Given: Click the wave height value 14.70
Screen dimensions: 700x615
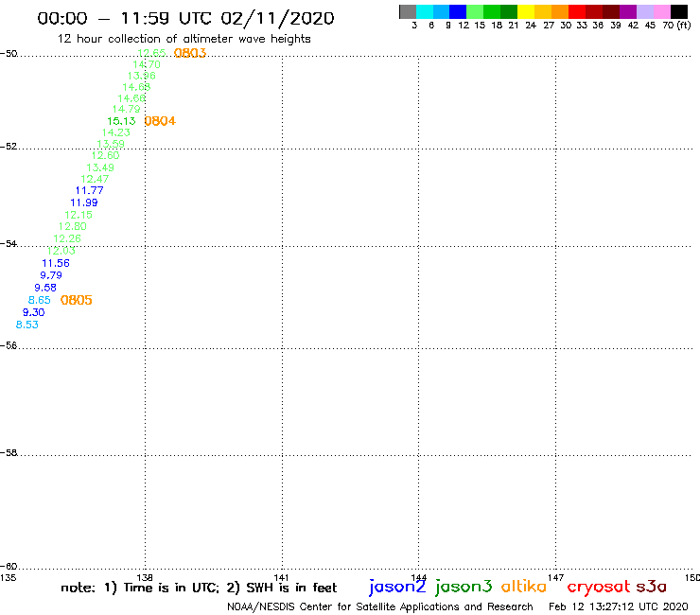Looking at the screenshot, I should coord(147,64).
